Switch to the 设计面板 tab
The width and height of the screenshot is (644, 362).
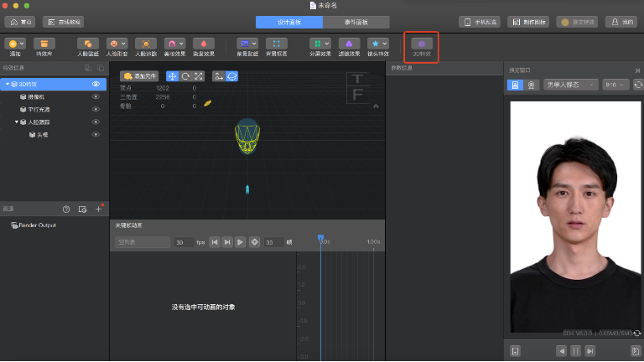(288, 22)
